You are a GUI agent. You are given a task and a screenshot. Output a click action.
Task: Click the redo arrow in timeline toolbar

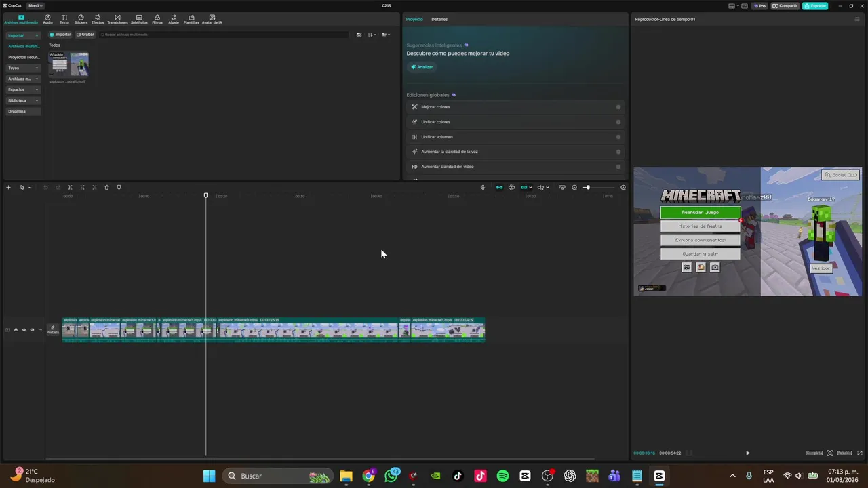(58, 188)
